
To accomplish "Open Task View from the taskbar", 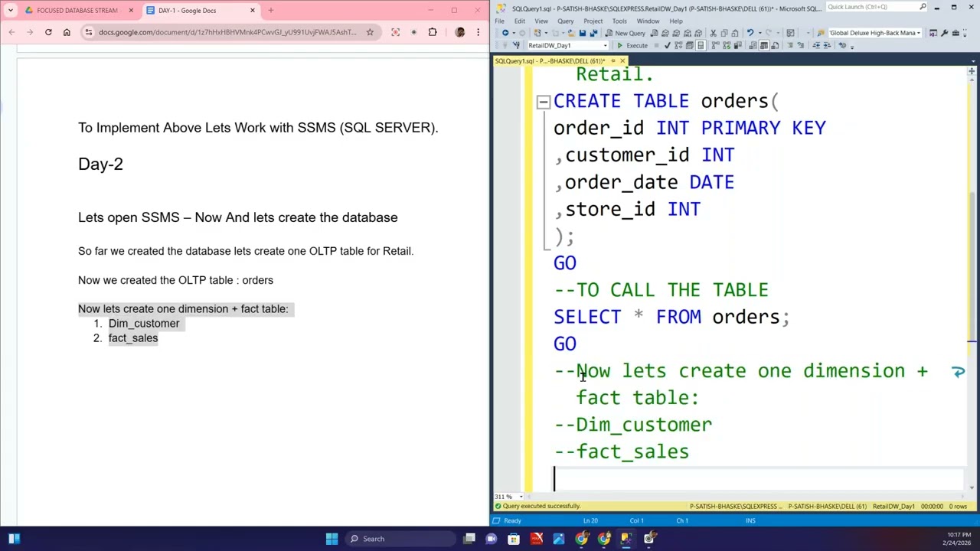I will click(469, 539).
